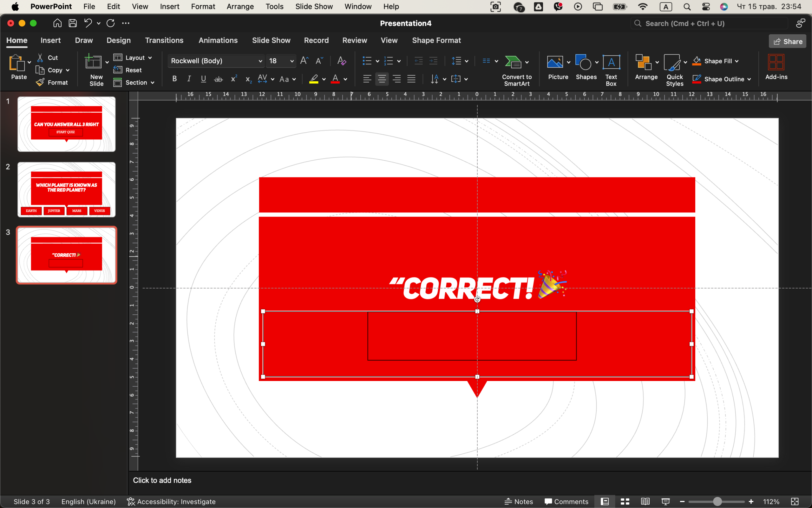Apply the Format painter
The image size is (812, 508).
(52, 82)
